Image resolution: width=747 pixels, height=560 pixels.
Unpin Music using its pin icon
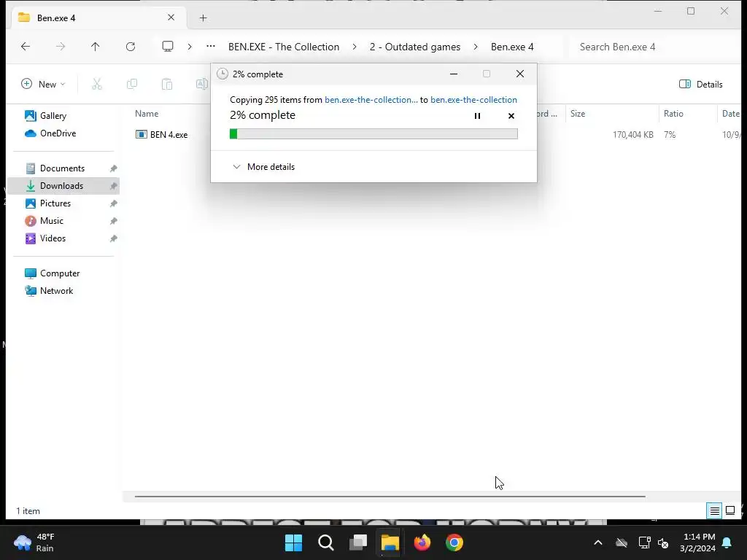(113, 221)
